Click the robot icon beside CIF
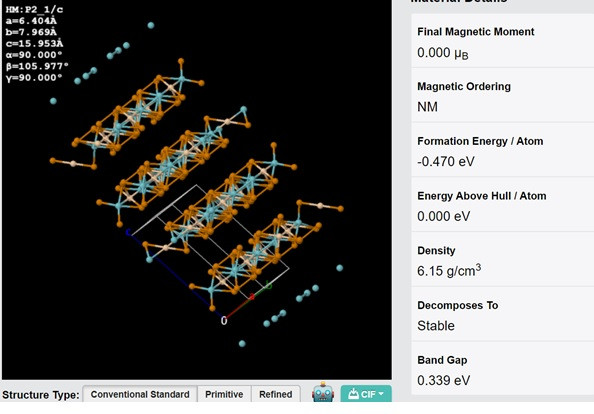This screenshot has width=594, height=414. tap(323, 392)
